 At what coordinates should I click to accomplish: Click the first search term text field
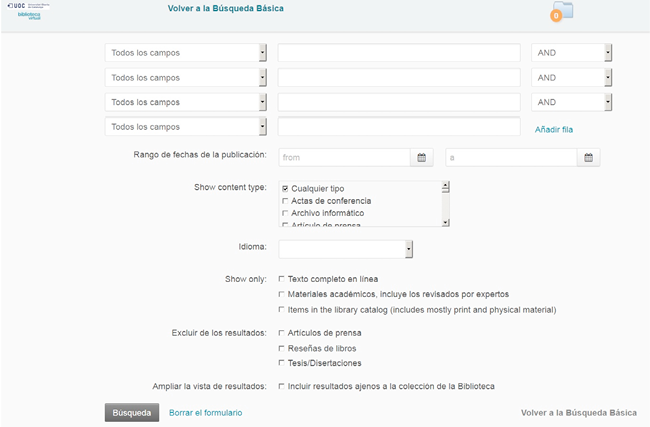398,53
